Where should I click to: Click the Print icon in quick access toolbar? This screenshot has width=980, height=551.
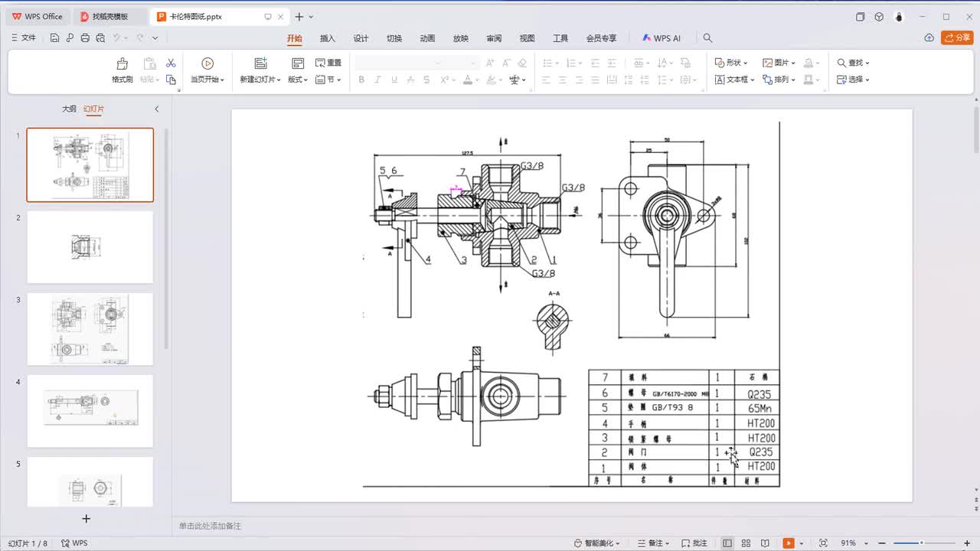click(x=85, y=38)
